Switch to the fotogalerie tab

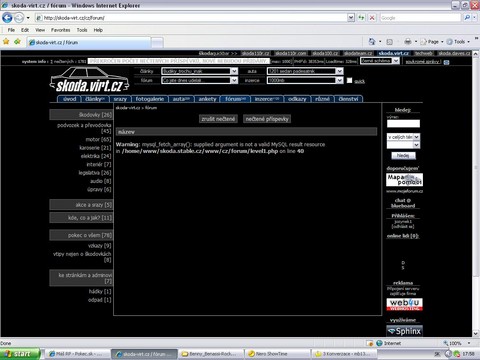tap(150, 99)
